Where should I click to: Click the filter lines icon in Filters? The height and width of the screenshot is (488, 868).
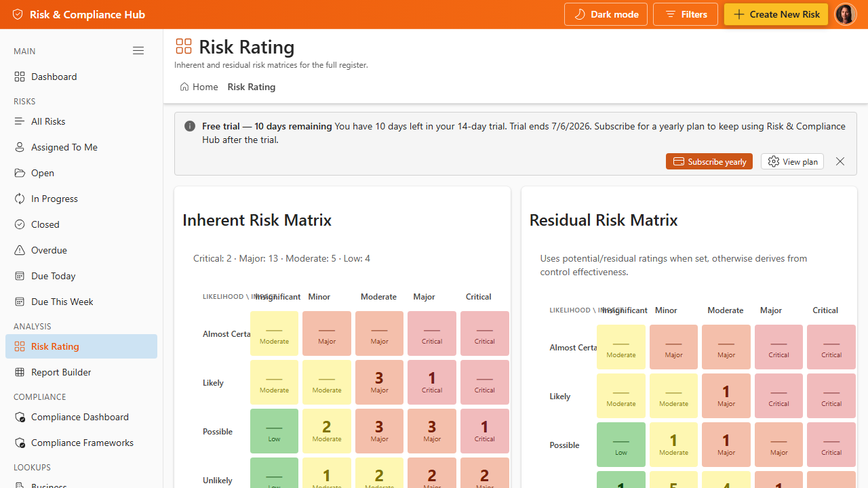coord(670,14)
